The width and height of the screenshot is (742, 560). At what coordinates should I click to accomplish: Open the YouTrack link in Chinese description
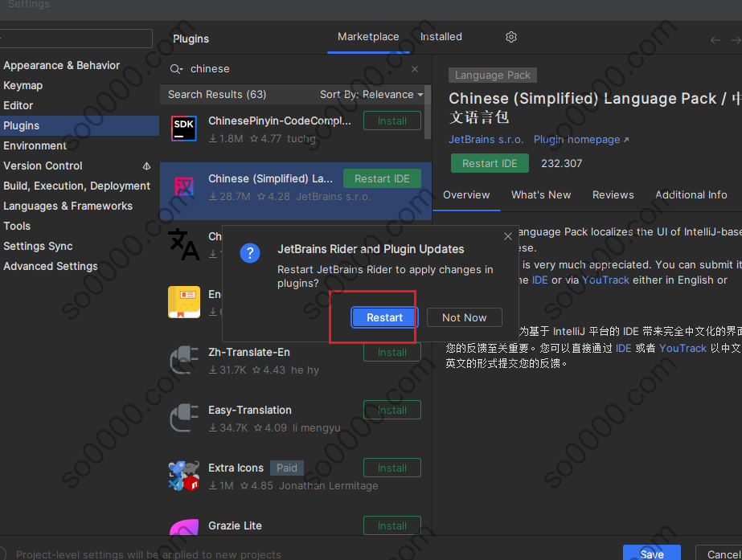click(x=683, y=348)
